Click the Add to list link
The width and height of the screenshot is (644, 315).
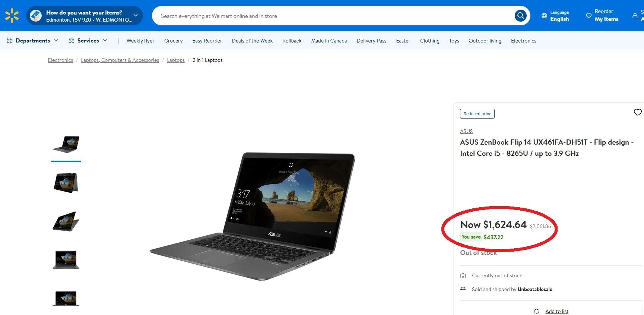coord(556,311)
